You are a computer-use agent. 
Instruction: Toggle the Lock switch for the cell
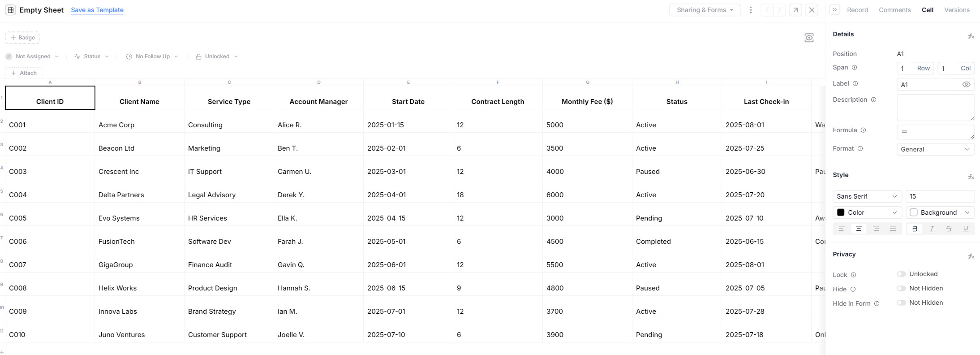coord(901,274)
